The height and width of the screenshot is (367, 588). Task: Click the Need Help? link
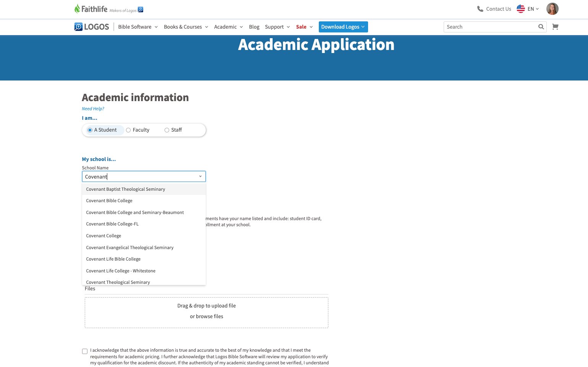pyautogui.click(x=93, y=109)
